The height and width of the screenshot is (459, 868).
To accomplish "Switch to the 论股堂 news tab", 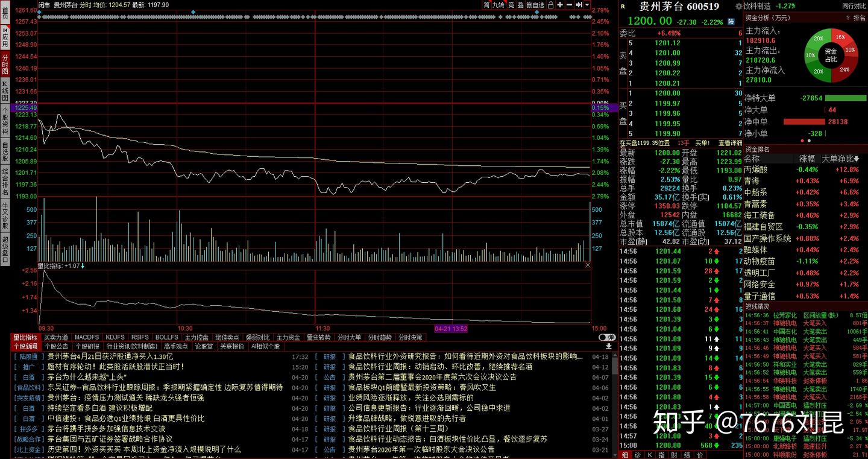I will (x=204, y=346).
